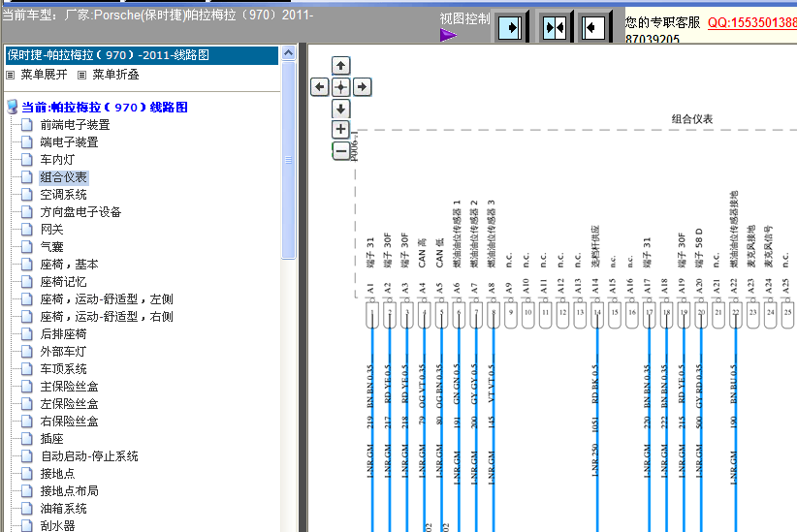Screen dimensions: 797x532
Task: Pan the wiring diagram down
Action: click(x=340, y=109)
